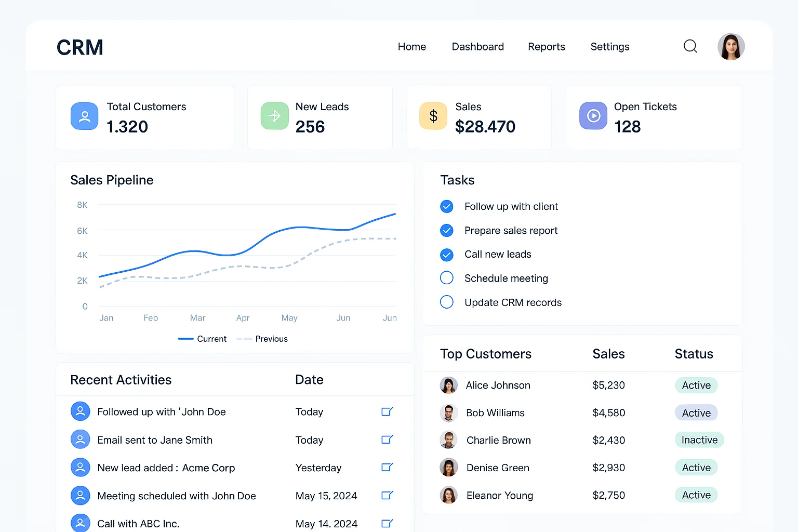Open the search magnifier icon
This screenshot has height=532, width=798.
click(x=690, y=46)
